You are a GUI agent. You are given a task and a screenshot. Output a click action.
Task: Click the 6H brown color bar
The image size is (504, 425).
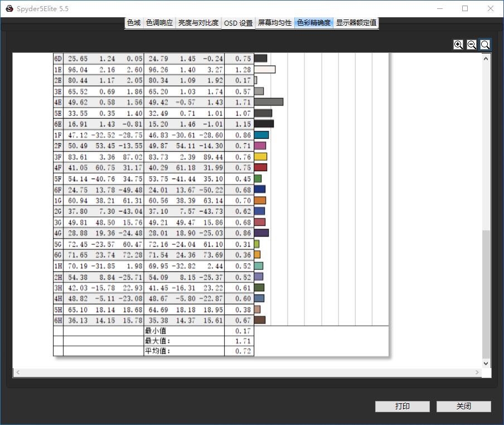click(260, 320)
